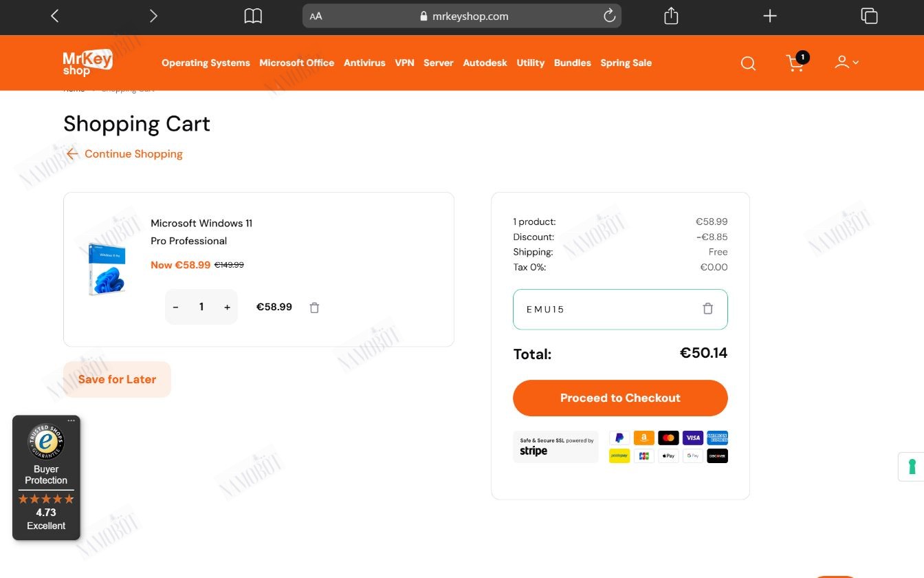Click the Discount -€8.85 value
Image resolution: width=924 pixels, height=578 pixels.
click(x=712, y=237)
